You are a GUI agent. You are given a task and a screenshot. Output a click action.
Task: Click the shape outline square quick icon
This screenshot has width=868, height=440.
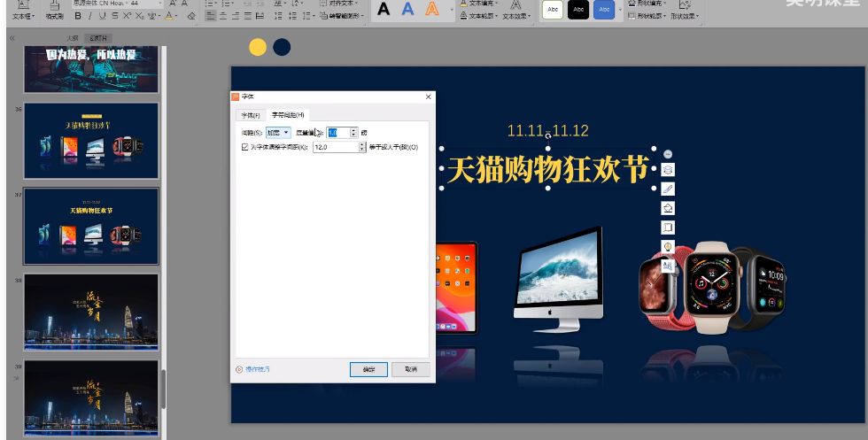[668, 228]
